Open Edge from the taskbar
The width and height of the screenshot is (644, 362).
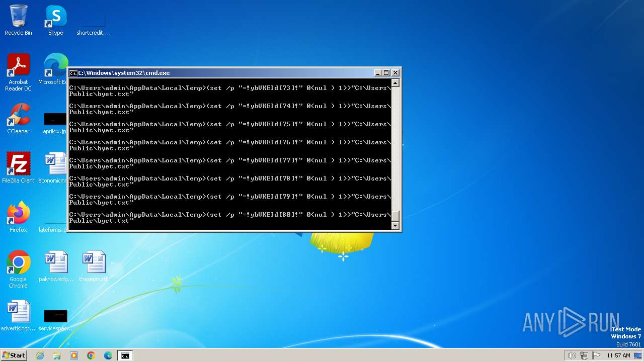[108, 355]
